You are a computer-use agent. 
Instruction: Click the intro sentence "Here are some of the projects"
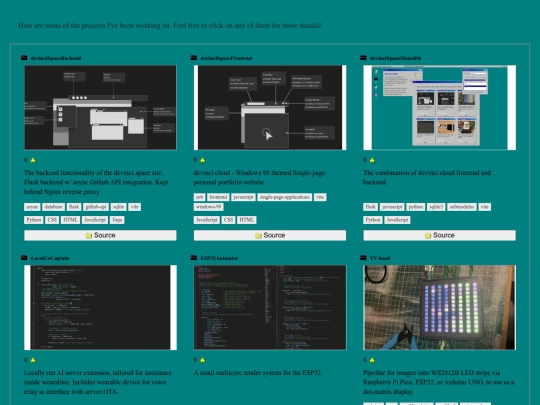click(x=170, y=25)
